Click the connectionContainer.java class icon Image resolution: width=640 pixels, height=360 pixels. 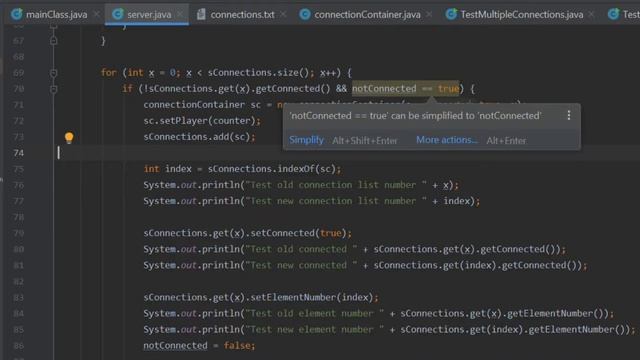tap(304, 14)
